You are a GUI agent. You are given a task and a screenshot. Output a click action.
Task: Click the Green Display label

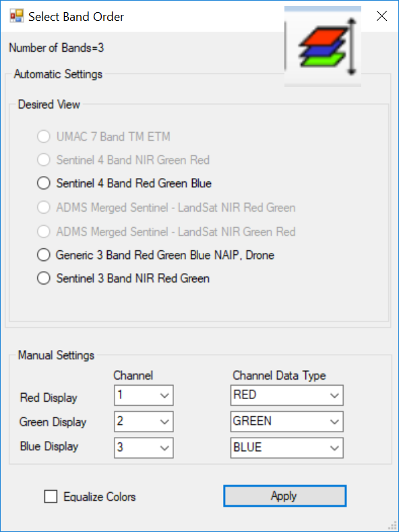pos(53,422)
